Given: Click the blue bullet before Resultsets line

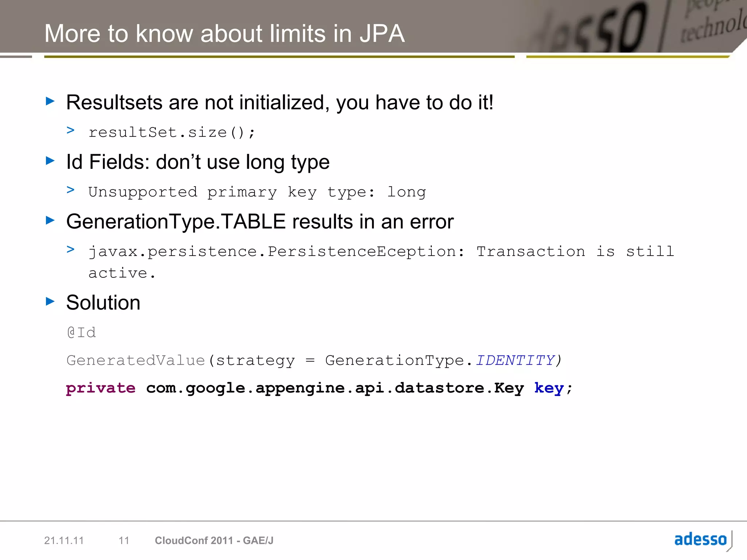Looking at the screenshot, I should point(50,101).
